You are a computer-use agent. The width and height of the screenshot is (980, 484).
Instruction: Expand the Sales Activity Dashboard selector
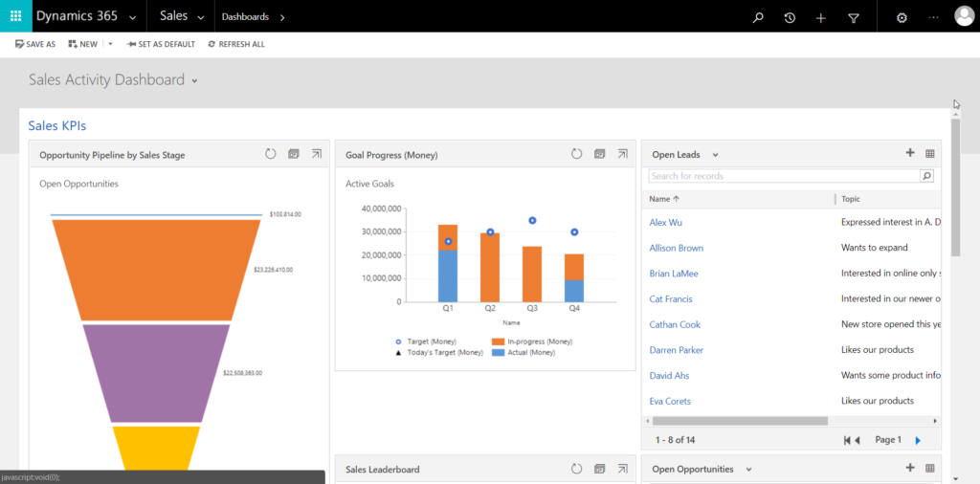[x=195, y=81]
